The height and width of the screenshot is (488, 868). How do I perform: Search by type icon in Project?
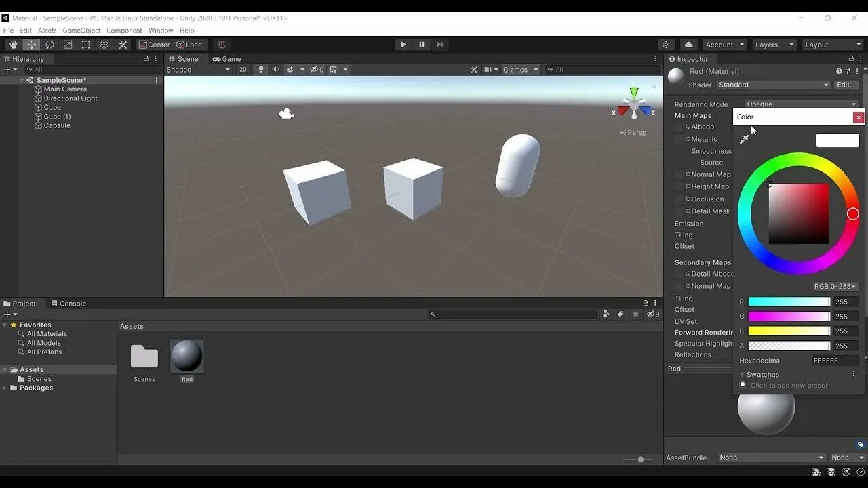click(606, 314)
